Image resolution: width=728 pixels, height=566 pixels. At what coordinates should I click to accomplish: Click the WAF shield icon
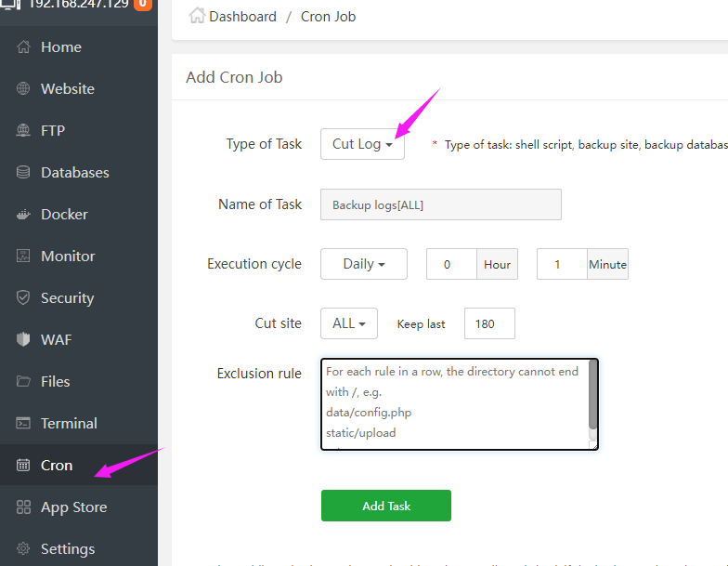pos(24,340)
